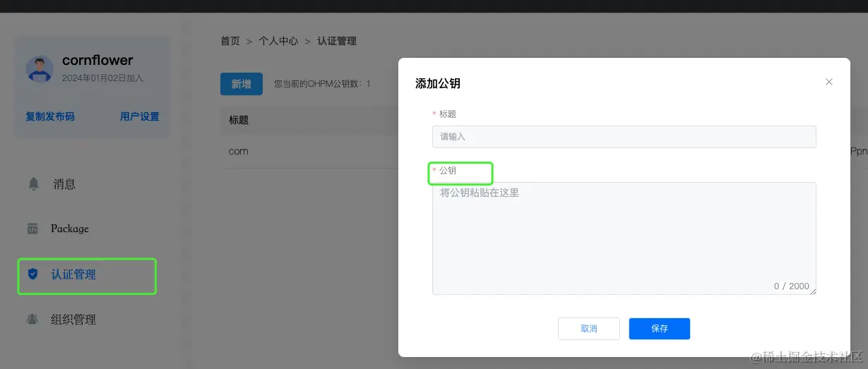
Task: Go to the 个人中心 breadcrumb
Action: pyautogui.click(x=278, y=41)
